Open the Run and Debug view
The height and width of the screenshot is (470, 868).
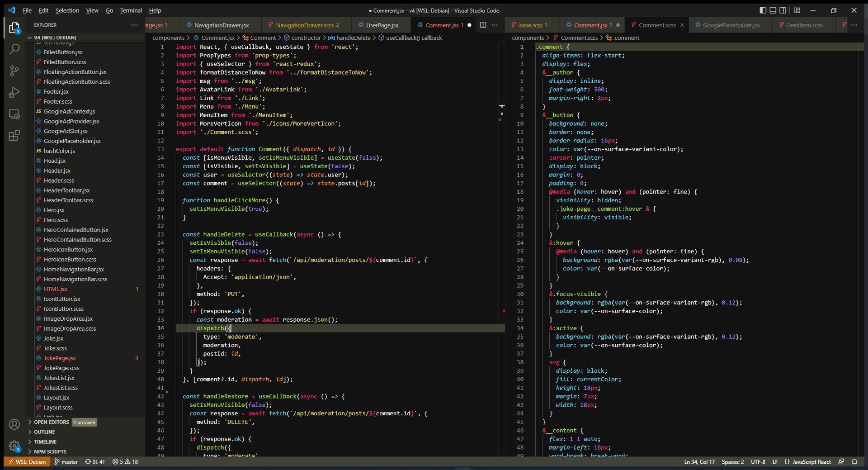14,93
